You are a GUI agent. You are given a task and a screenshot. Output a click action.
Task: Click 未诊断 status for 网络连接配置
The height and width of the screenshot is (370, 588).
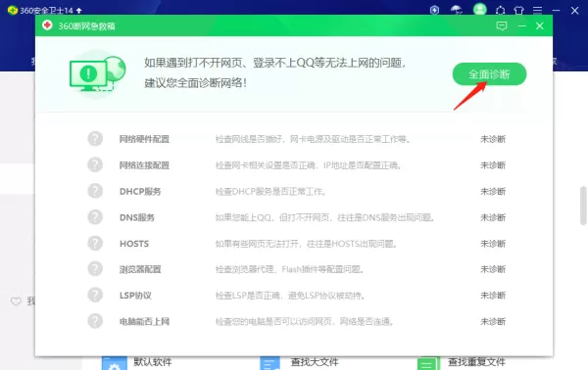pyautogui.click(x=493, y=165)
